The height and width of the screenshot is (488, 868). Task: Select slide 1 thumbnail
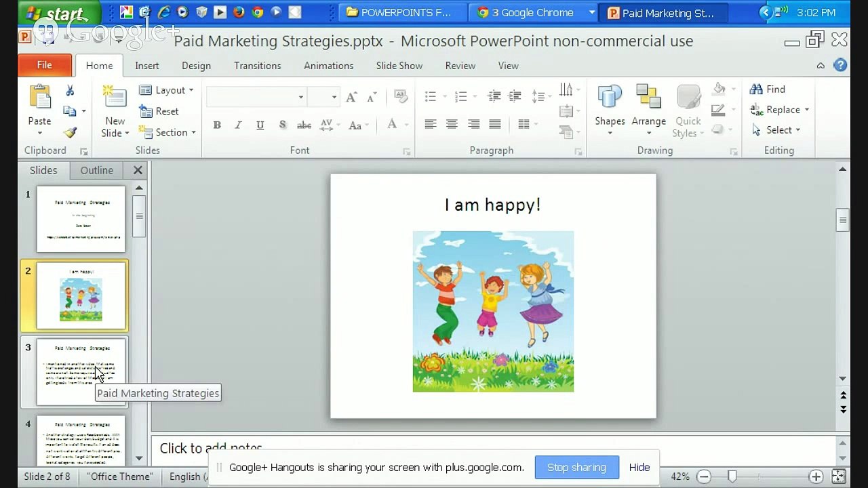[81, 219]
